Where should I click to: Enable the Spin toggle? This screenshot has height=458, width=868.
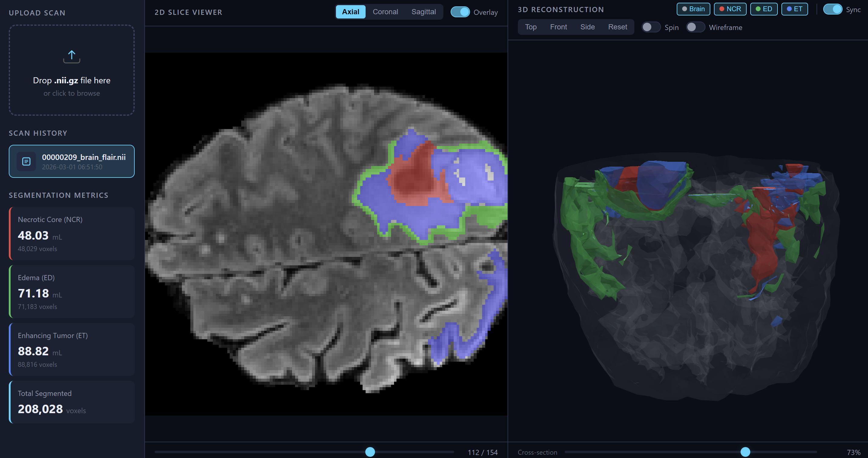650,27
